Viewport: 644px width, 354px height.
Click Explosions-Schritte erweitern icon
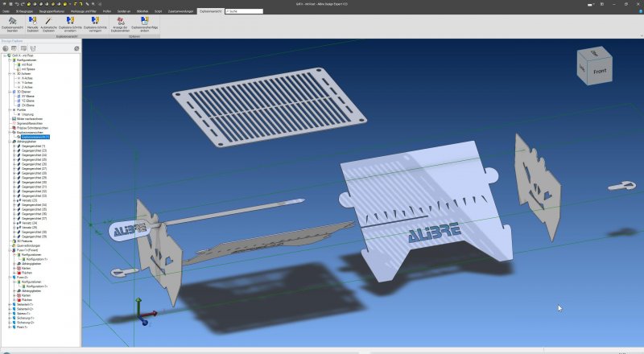click(x=70, y=21)
